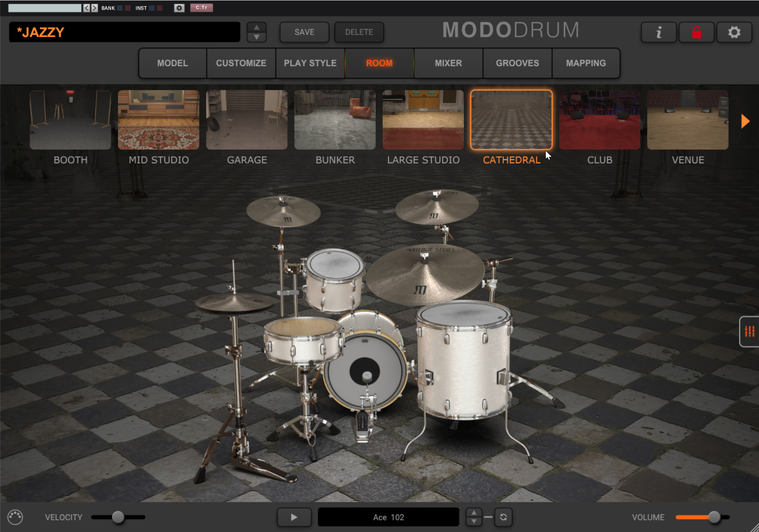Select the next preset with the down arrow
Screen dimensions: 759x532
click(x=257, y=37)
